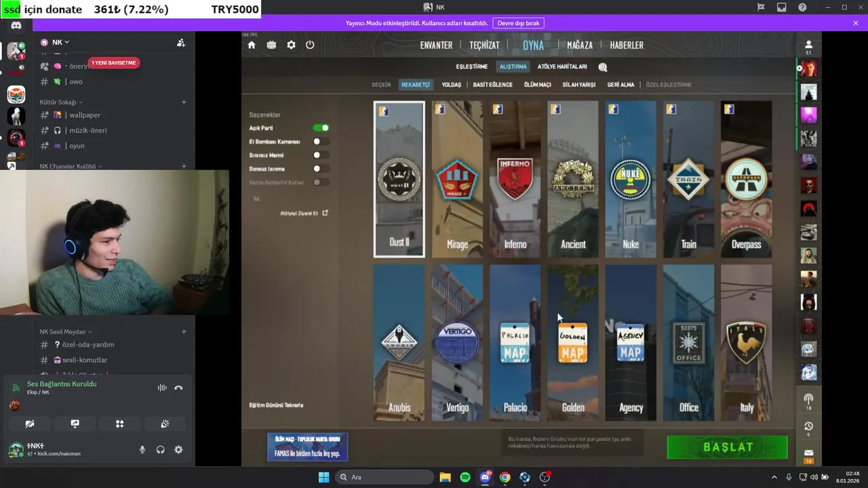Open the wallpaper channel

point(85,115)
